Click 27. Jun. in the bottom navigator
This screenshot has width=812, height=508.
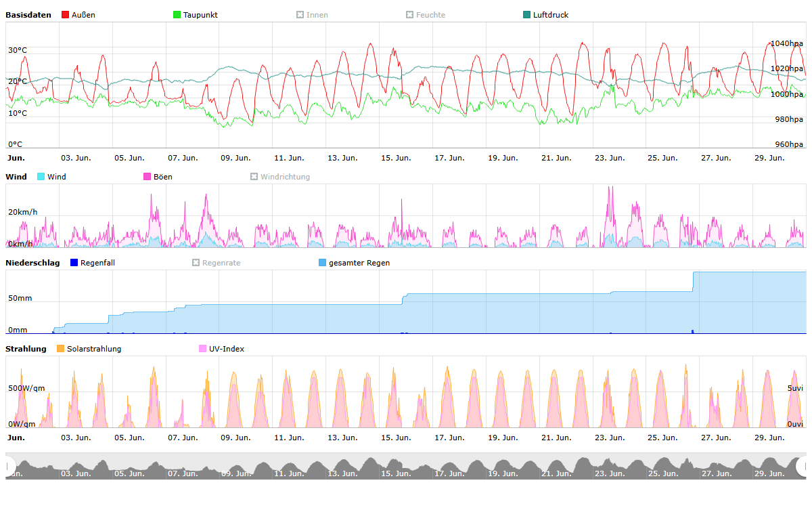(715, 473)
